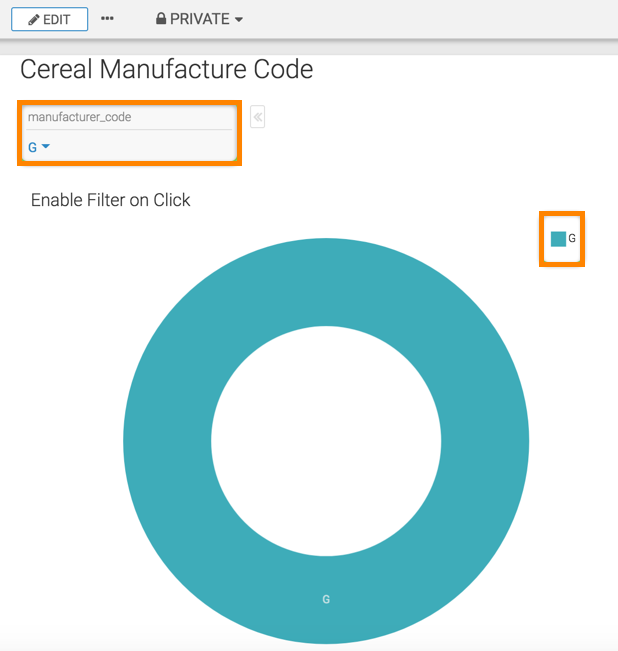Collapse the filter panel with double-chevron icon
The height and width of the screenshot is (651, 618).
click(x=257, y=117)
